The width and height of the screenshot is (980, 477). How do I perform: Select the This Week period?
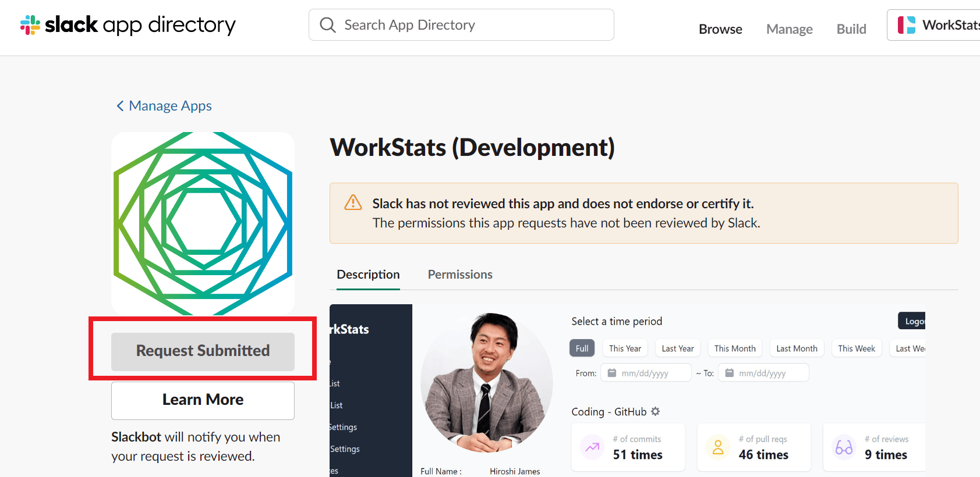coord(857,348)
